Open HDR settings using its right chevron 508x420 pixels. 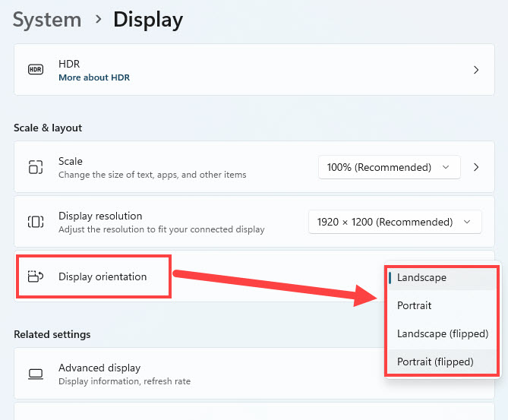[476, 70]
